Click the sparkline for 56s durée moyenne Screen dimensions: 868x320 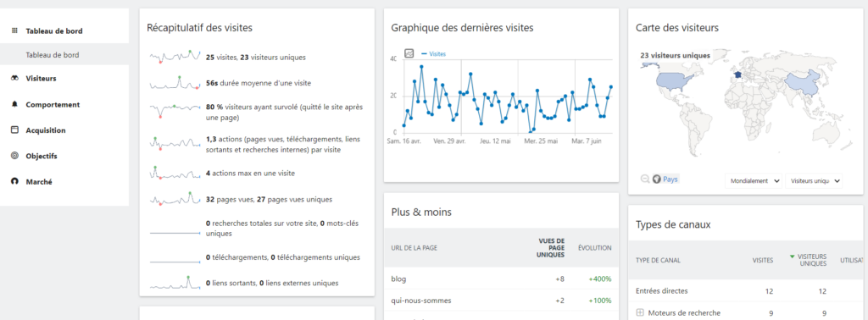coord(175,83)
